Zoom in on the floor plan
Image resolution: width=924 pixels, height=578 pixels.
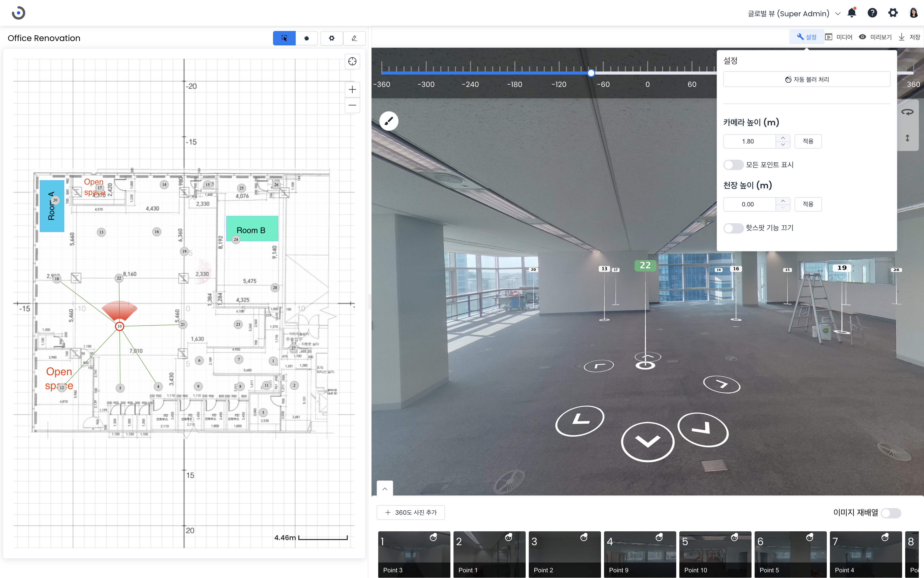(352, 90)
